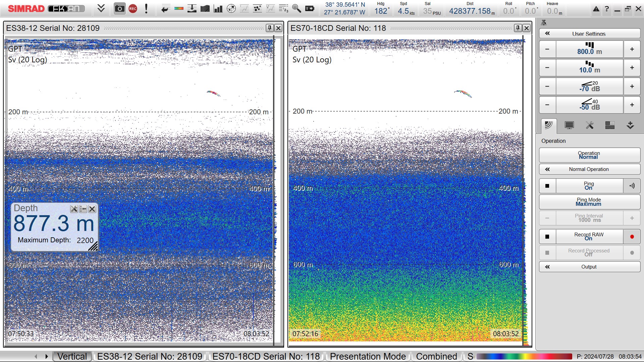Click the Presentation Mode bottom bar button
The height and width of the screenshot is (362, 644).
click(x=368, y=356)
